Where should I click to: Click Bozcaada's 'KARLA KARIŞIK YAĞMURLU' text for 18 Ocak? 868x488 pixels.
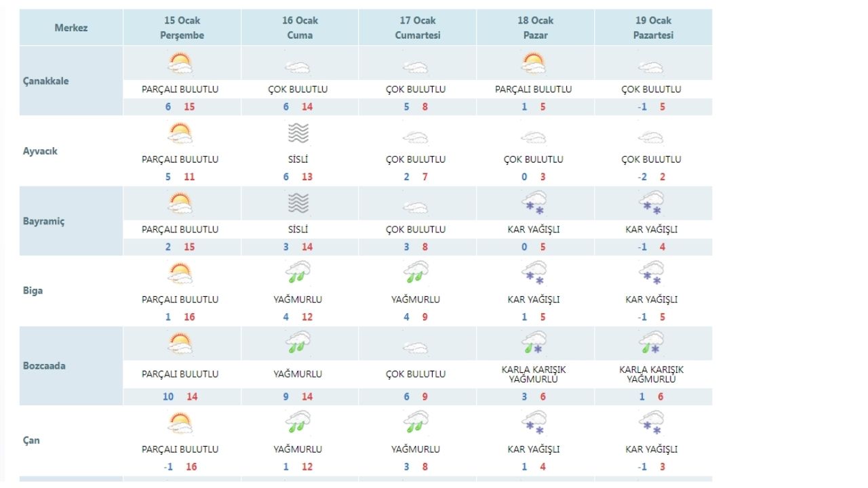(534, 374)
